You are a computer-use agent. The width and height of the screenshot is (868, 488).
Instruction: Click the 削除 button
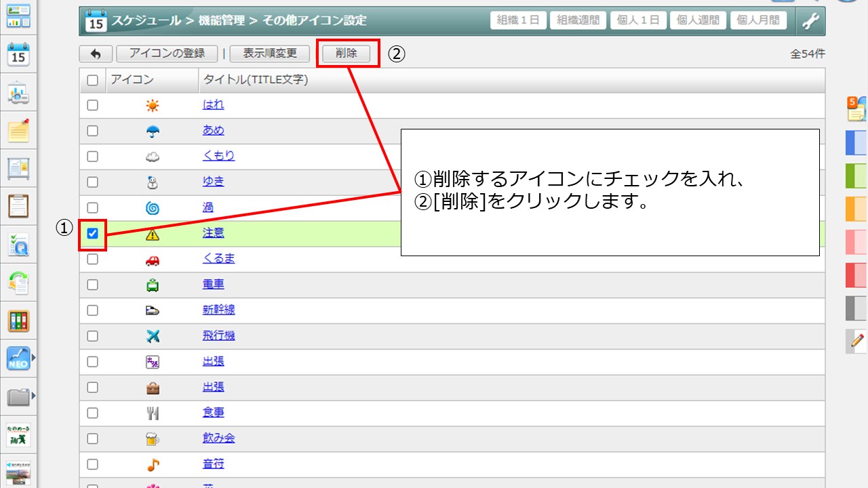click(x=346, y=54)
